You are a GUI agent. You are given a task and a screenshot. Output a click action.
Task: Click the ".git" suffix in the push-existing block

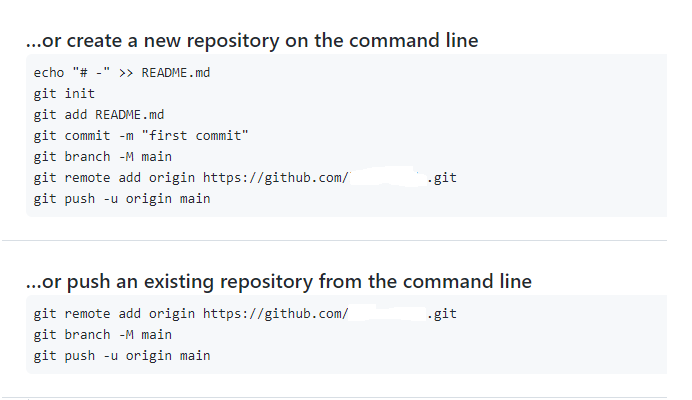click(441, 313)
